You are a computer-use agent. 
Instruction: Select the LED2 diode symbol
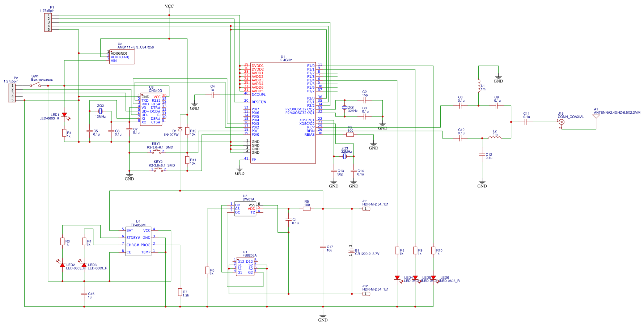tap(62, 263)
